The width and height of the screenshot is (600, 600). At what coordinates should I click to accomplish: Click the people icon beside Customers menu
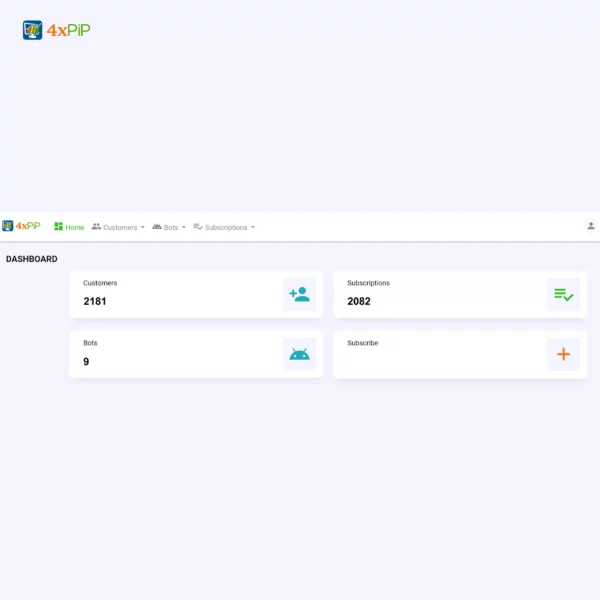[x=96, y=227]
